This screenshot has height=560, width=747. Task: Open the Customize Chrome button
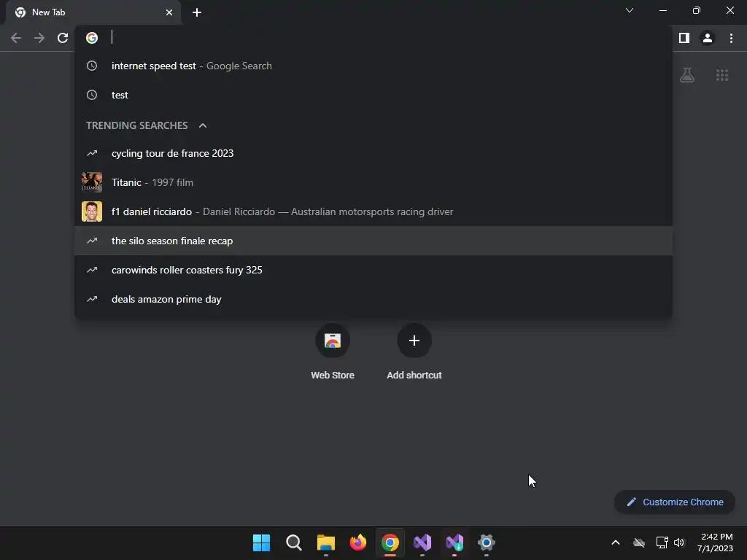coord(675,502)
